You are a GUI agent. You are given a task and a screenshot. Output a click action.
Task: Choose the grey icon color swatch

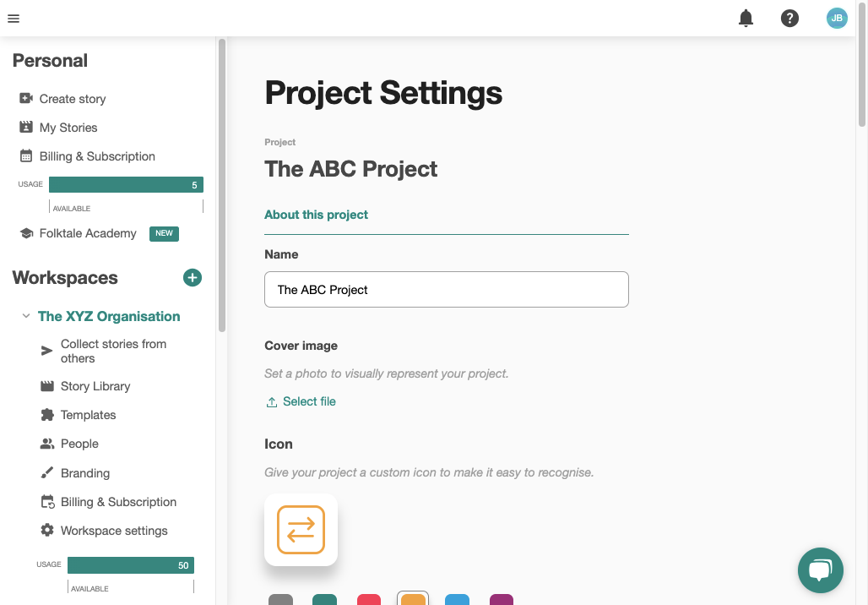click(x=280, y=599)
